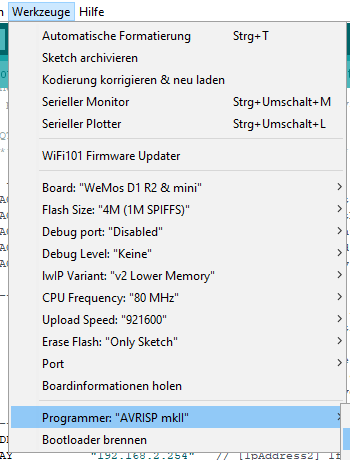Select Kodierung korrigieren & neu laden
Screen dimensions: 362x467
click(x=177, y=80)
